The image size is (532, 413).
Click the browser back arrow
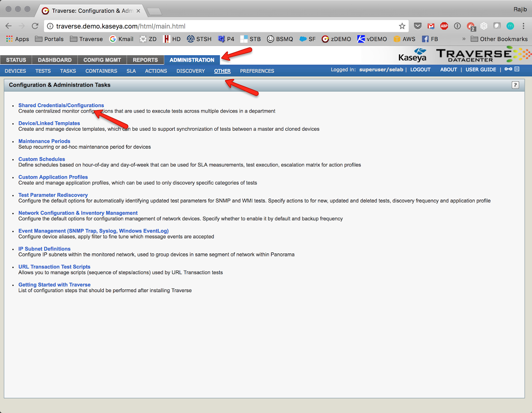point(8,26)
